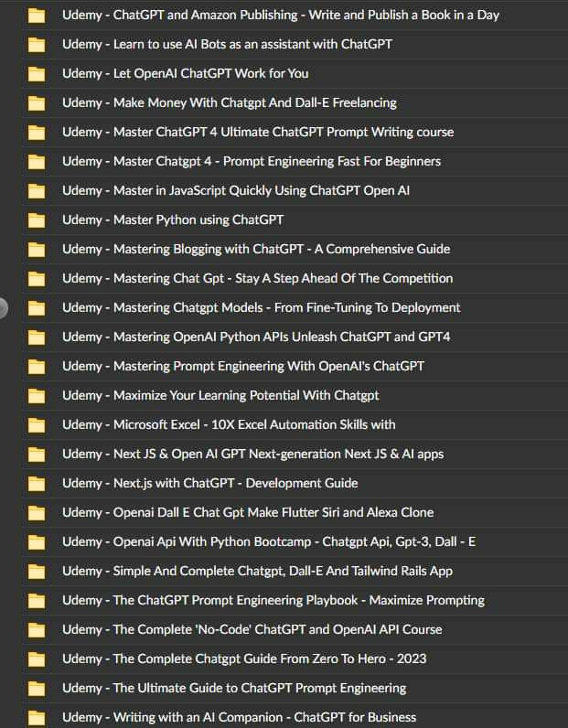Select folder icon for Openai Api With Python Bootcamp
568x728 pixels.
[37, 542]
